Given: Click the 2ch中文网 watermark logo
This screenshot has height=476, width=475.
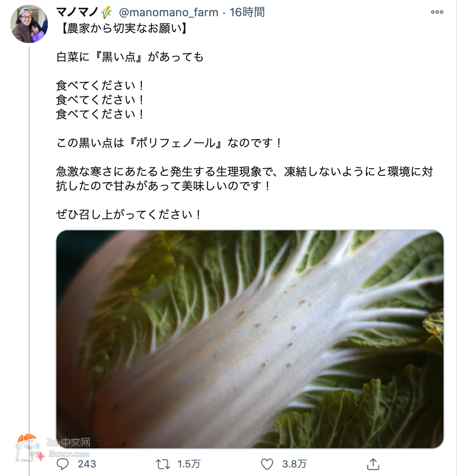Looking at the screenshot, I should tap(68, 442).
